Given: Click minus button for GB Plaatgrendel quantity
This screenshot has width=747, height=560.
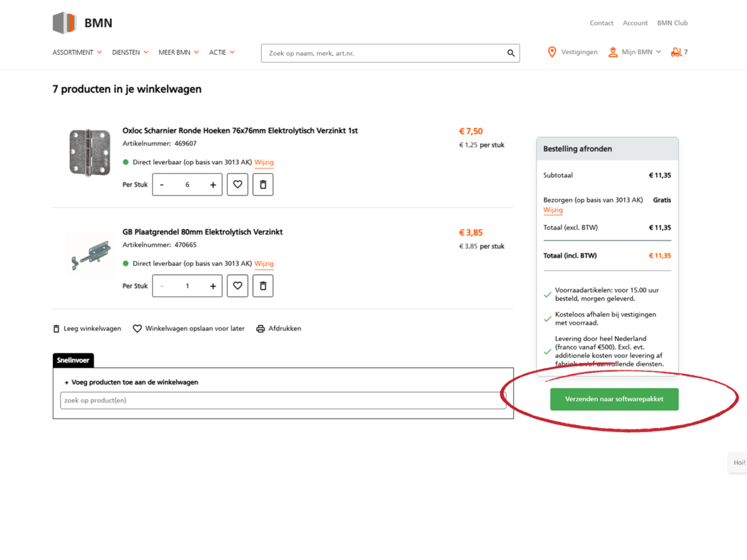Looking at the screenshot, I should point(162,286).
